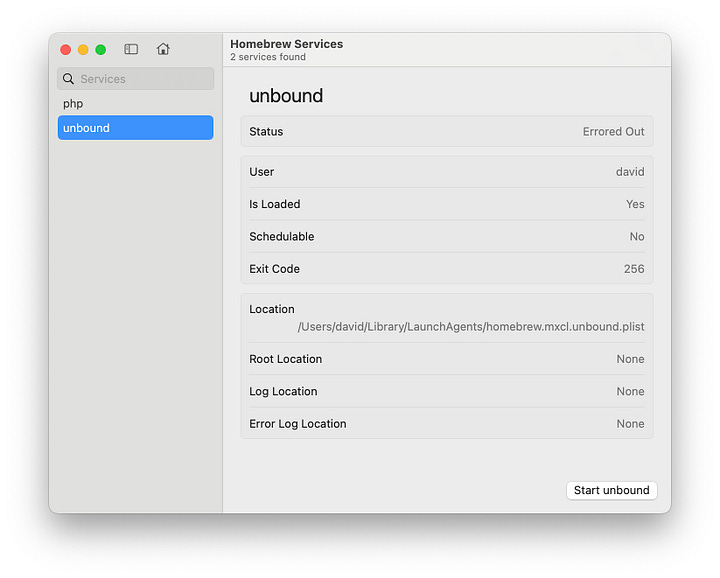
Task: Minimize the window with the yellow button
Action: [83, 50]
